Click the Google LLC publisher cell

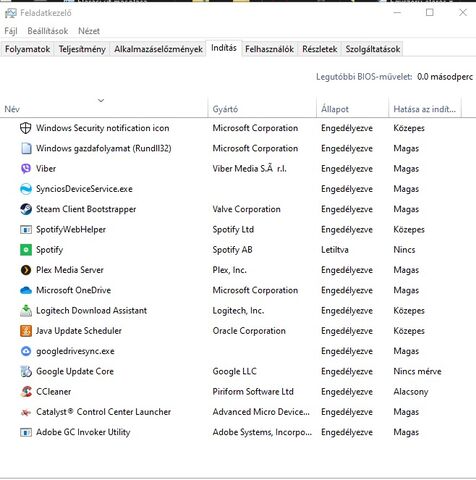coord(234,371)
